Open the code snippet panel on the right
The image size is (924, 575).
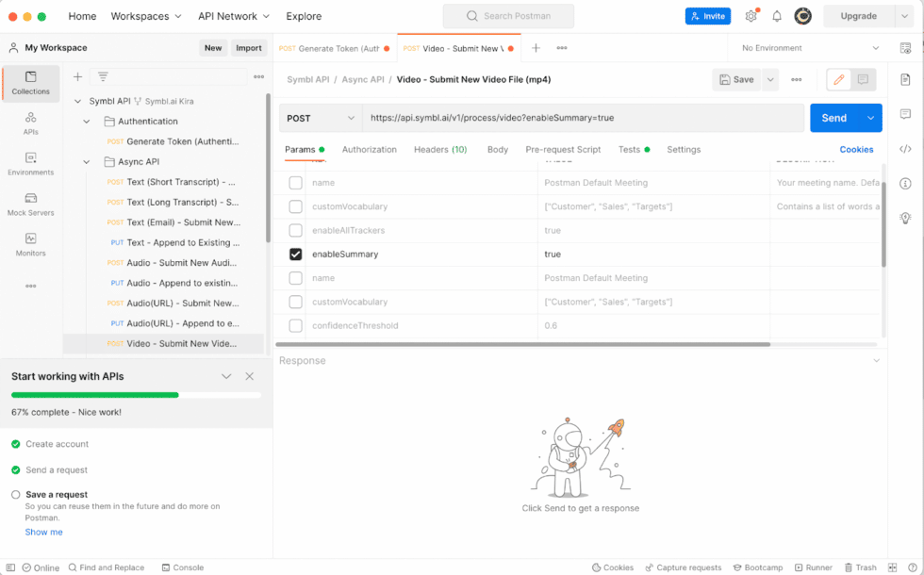tap(905, 148)
